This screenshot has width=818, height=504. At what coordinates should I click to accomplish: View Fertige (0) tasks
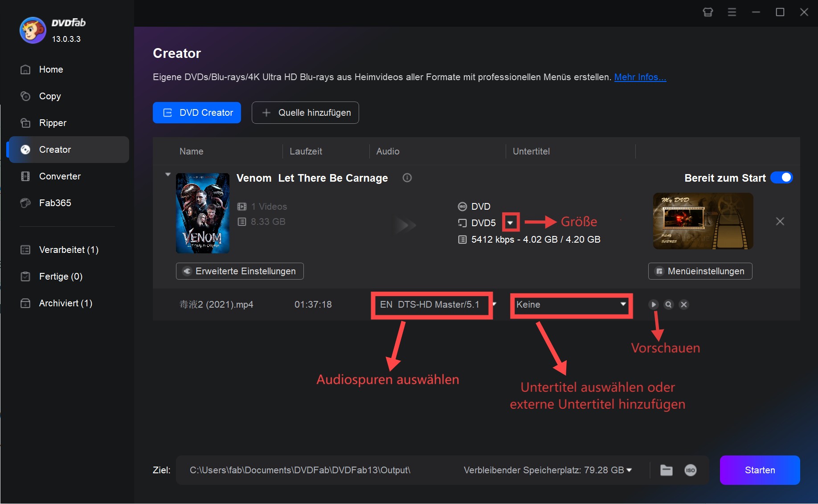pos(69,276)
